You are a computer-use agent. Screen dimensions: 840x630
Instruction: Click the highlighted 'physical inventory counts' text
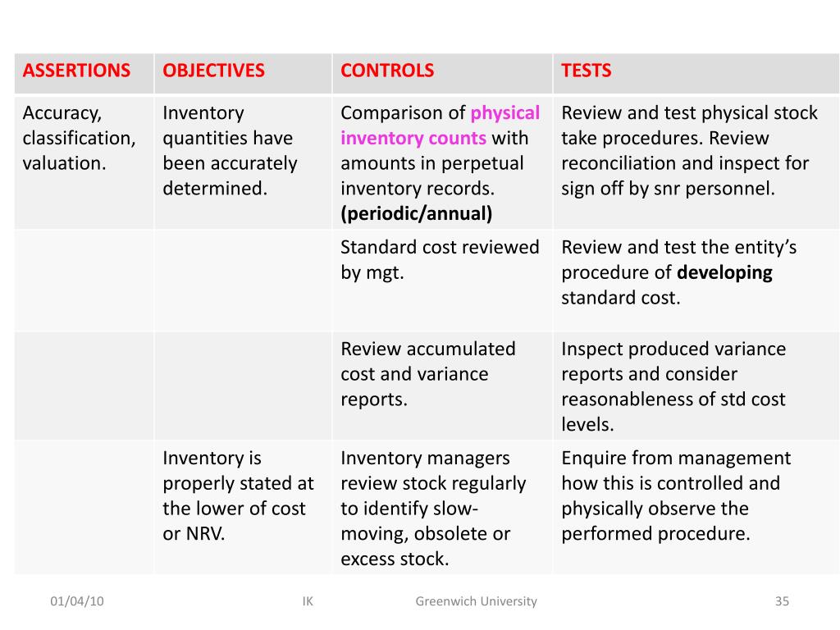pyautogui.click(x=441, y=126)
